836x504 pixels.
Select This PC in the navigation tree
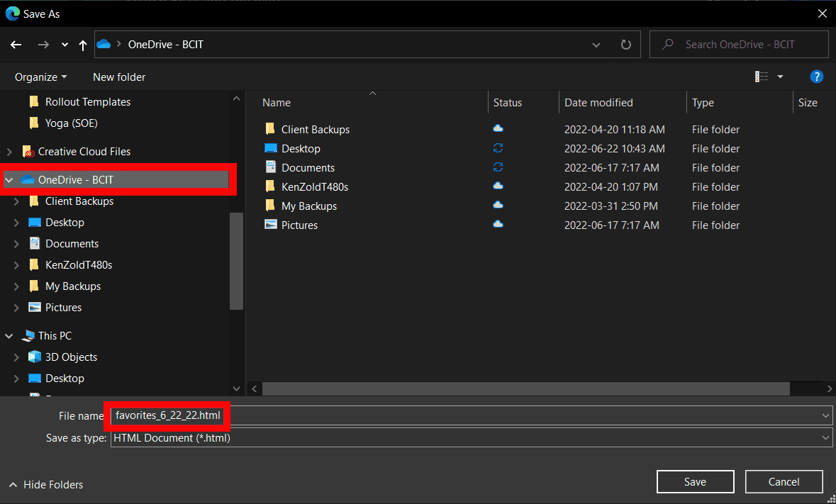[x=55, y=335]
